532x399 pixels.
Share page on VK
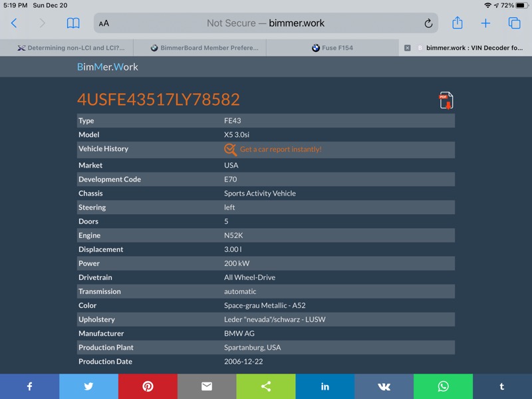(x=384, y=386)
